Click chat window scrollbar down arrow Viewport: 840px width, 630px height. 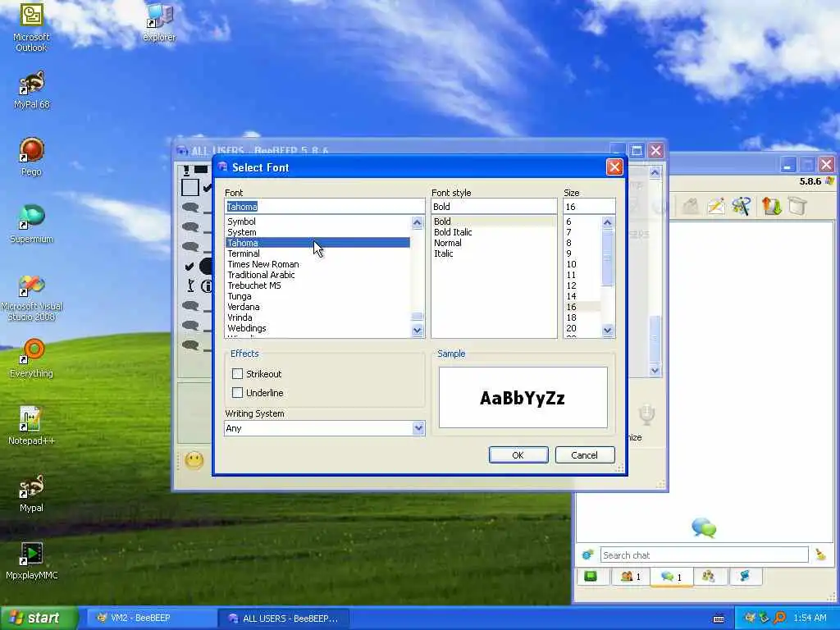655,370
